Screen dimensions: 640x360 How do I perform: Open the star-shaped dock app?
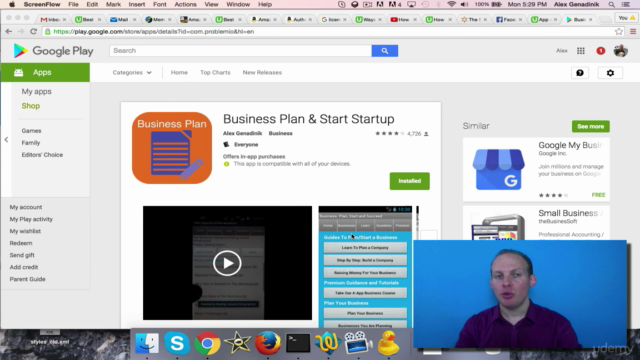click(x=238, y=343)
